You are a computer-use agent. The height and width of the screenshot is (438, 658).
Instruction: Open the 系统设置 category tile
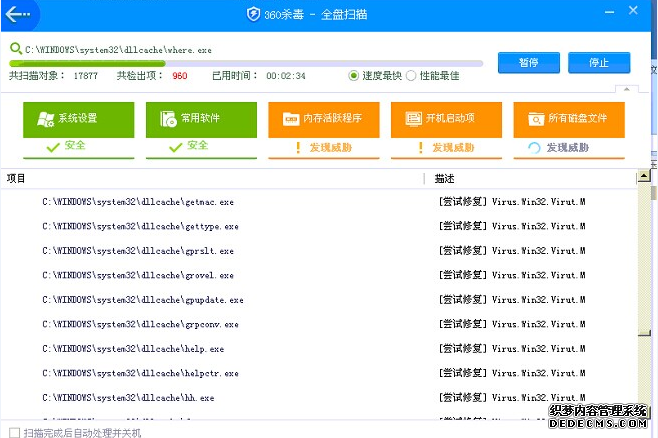[x=78, y=120]
